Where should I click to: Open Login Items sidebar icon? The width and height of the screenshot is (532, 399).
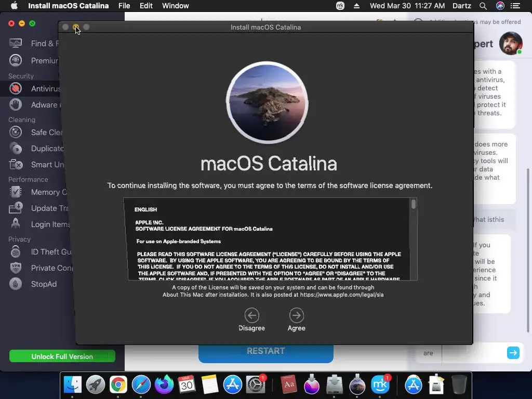[16, 224]
